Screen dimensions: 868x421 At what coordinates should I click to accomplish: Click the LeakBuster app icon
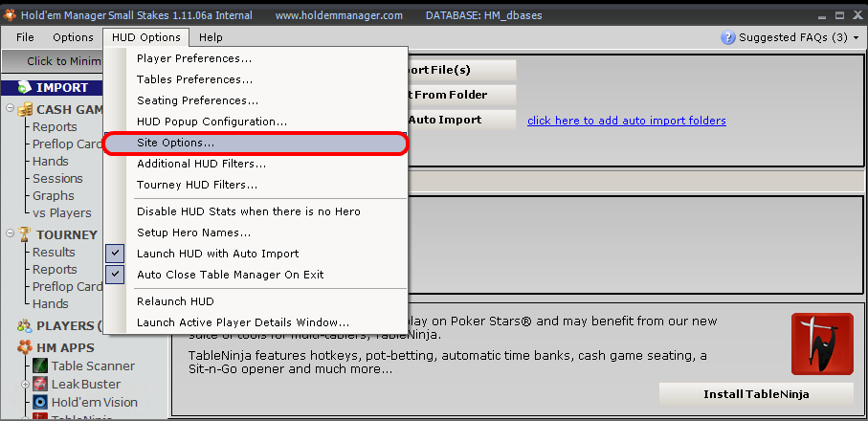pos(40,384)
